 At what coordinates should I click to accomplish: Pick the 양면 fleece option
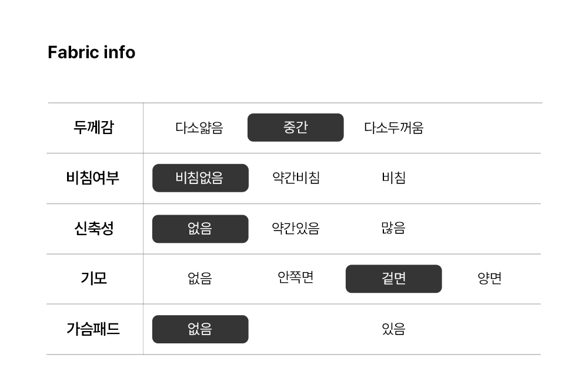[489, 279]
